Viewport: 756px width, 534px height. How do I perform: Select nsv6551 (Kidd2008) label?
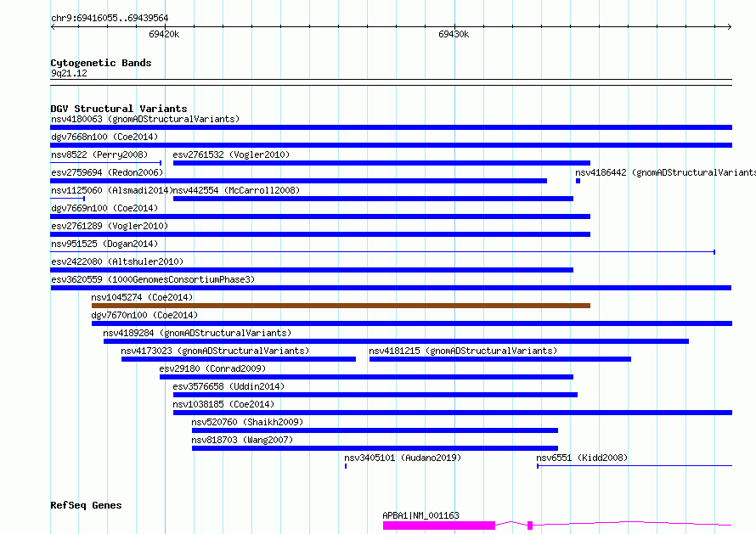point(582,458)
